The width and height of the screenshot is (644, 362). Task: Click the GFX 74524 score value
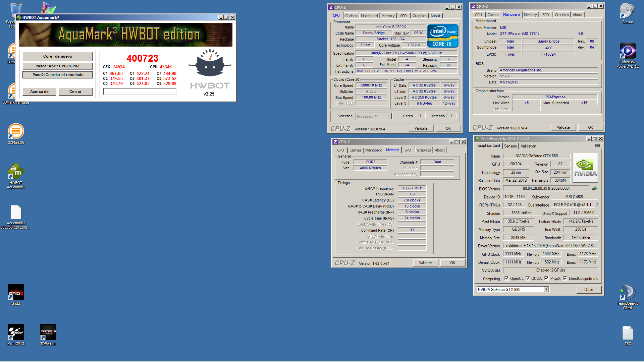(x=119, y=67)
